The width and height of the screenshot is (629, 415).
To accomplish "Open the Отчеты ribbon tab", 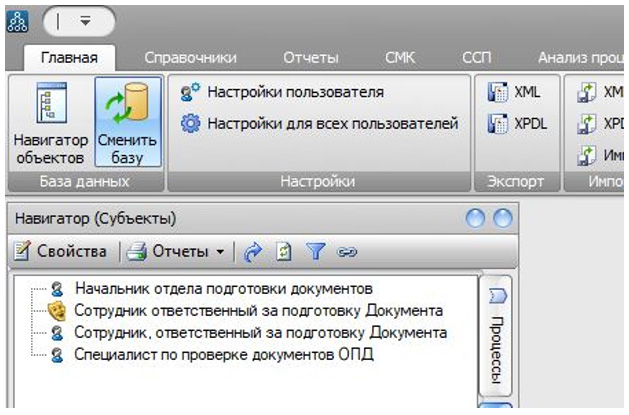I will pos(310,58).
